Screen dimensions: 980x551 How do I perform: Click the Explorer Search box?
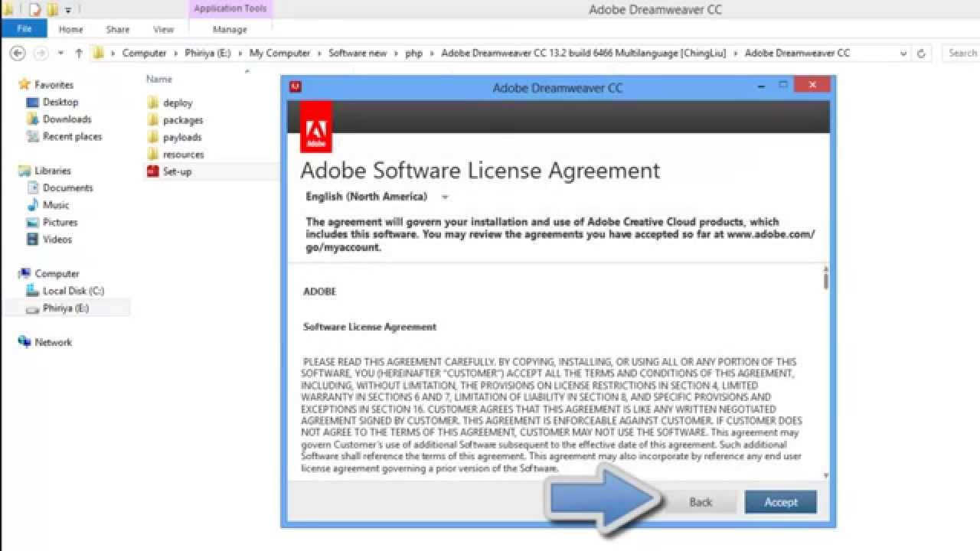click(x=962, y=54)
